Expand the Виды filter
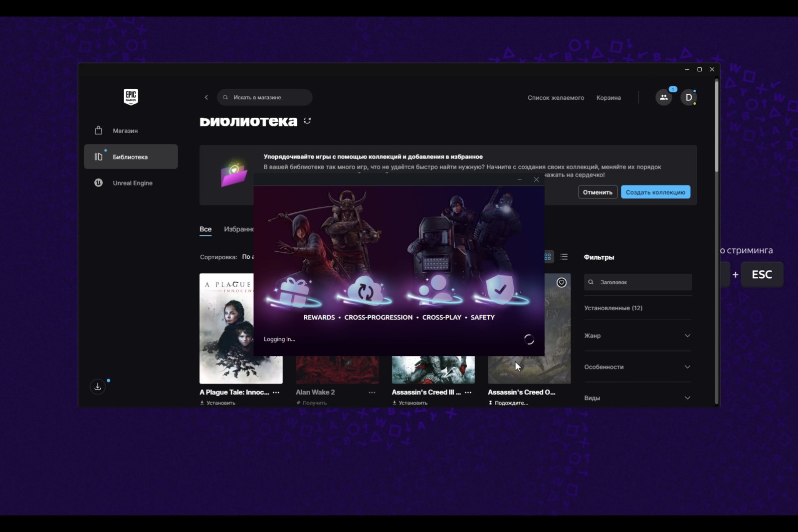The height and width of the screenshot is (532, 798). click(x=638, y=398)
